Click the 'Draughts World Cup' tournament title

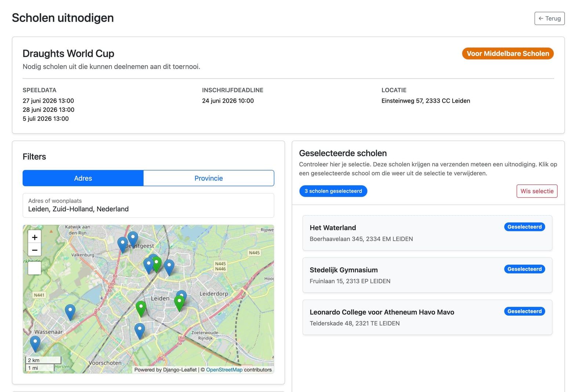tap(68, 54)
